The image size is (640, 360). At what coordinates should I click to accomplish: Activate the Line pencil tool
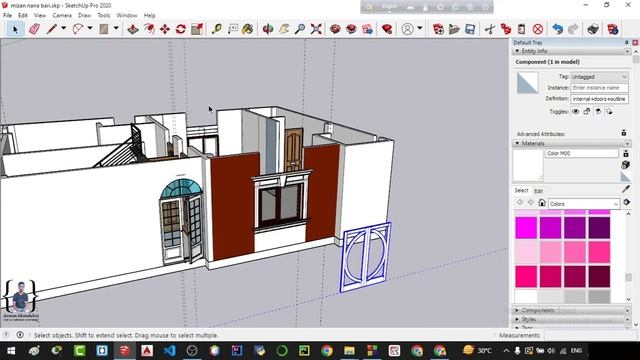click(51, 29)
